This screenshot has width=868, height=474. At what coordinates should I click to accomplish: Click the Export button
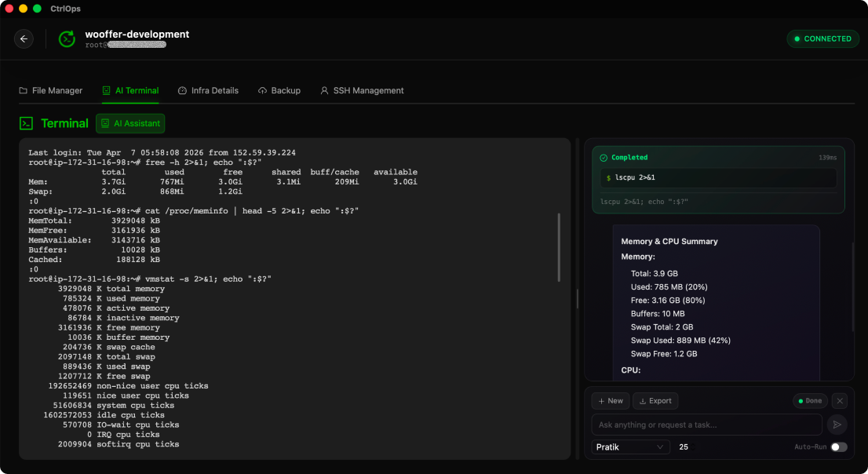655,400
